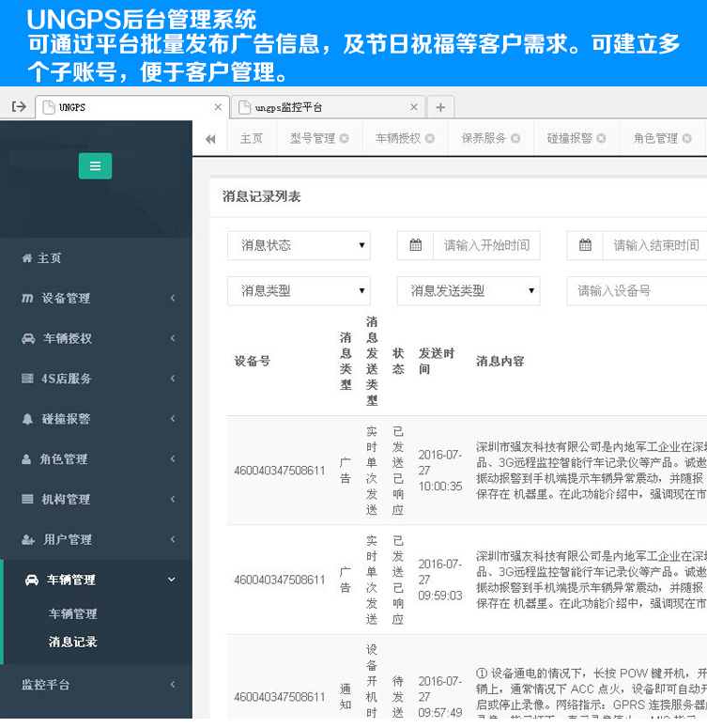The image size is (707, 728).
Task: Close the 型号管理 tab with its x icon
Action: point(344,138)
